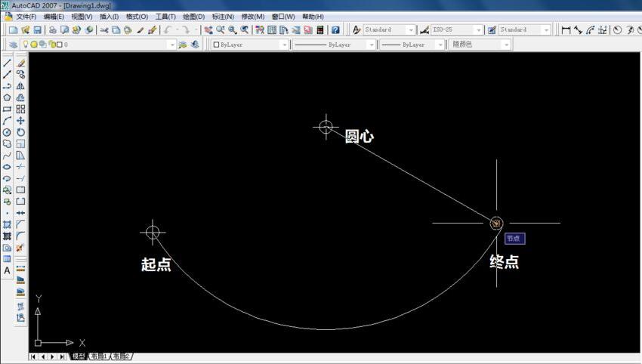Select the Offset modify tool
The image size is (642, 364).
[20, 97]
